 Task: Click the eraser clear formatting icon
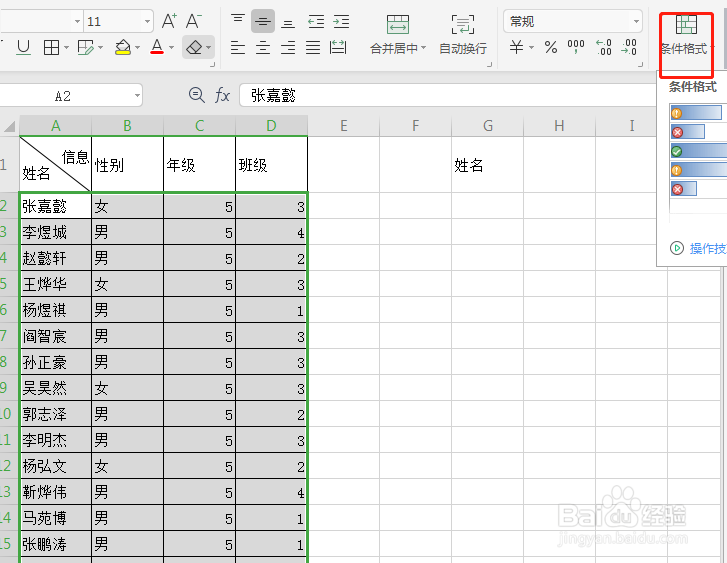pos(194,47)
